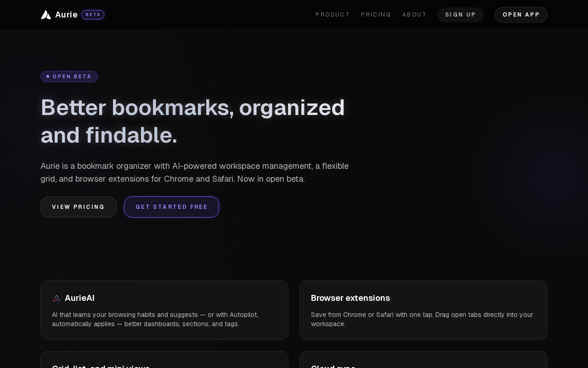Select the AurieAI card title

[x=79, y=298]
